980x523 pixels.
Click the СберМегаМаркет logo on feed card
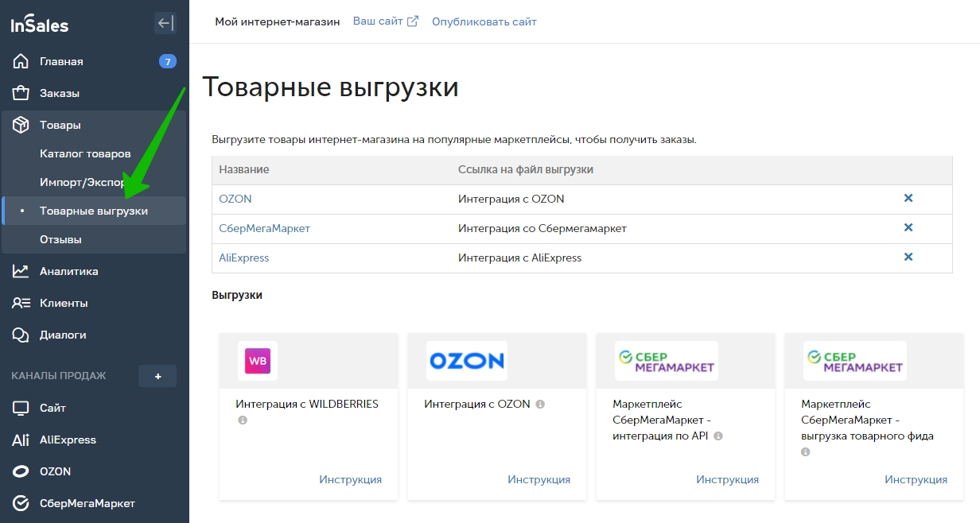(x=855, y=361)
